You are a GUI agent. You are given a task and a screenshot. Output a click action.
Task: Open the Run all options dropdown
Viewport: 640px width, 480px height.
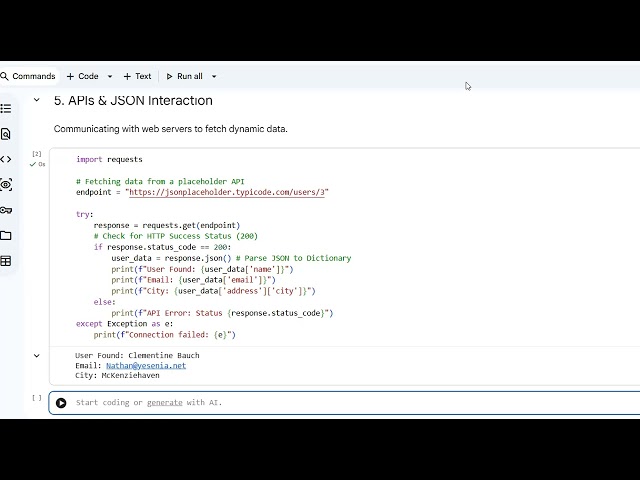coord(214,76)
